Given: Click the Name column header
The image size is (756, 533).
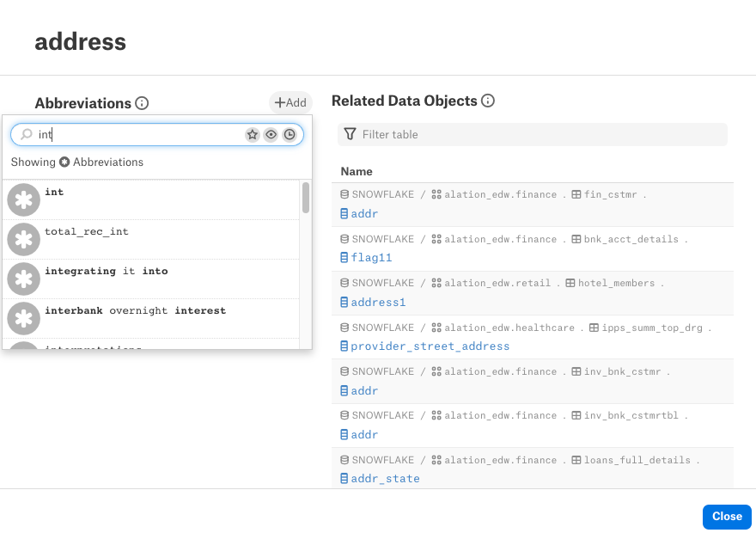Looking at the screenshot, I should pyautogui.click(x=357, y=172).
